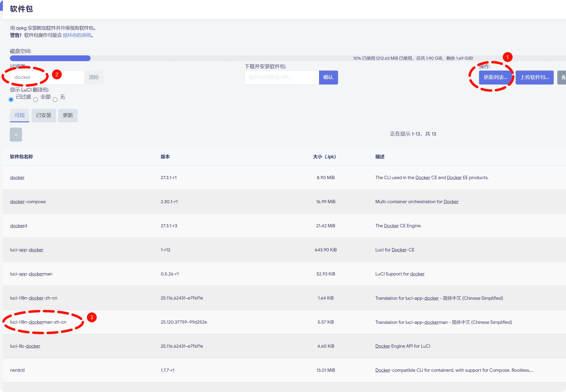Click the 软件包名称 column header

pyautogui.click(x=21, y=157)
